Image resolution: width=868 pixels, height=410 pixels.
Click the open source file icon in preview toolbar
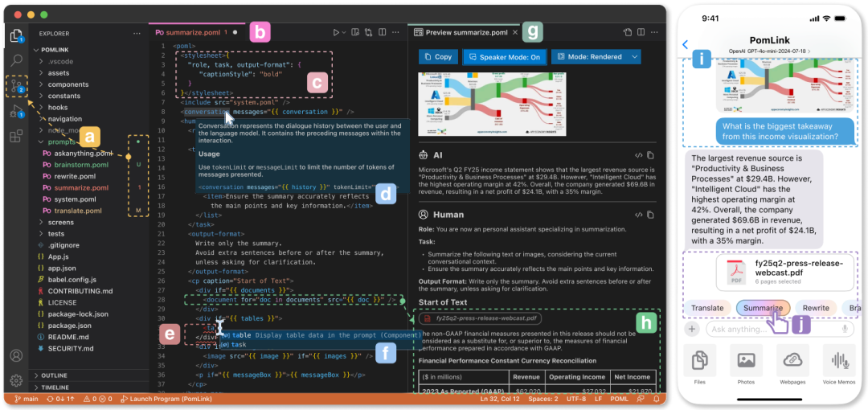[627, 33]
